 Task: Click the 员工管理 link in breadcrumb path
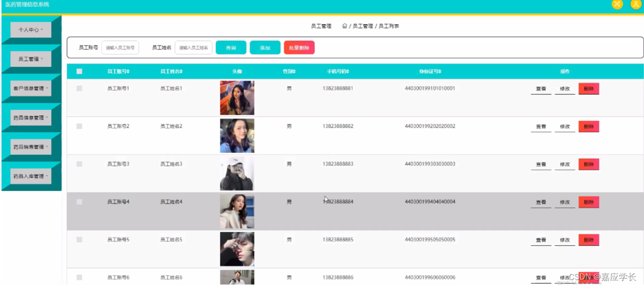click(x=362, y=26)
